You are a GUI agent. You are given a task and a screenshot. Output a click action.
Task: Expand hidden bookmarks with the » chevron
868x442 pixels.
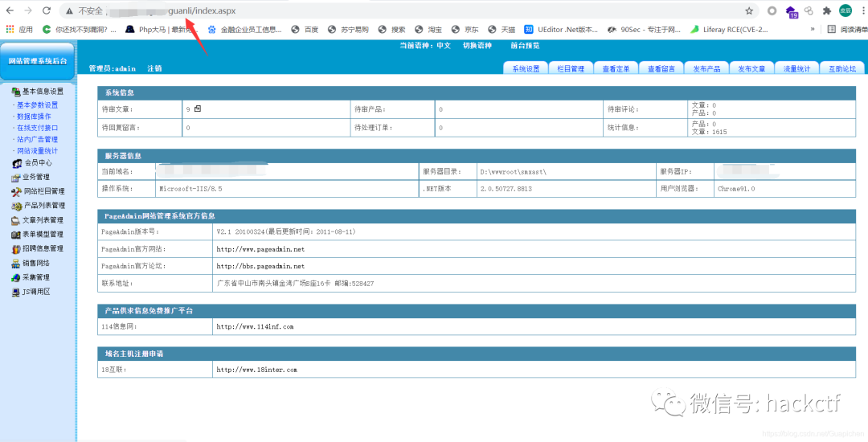813,29
